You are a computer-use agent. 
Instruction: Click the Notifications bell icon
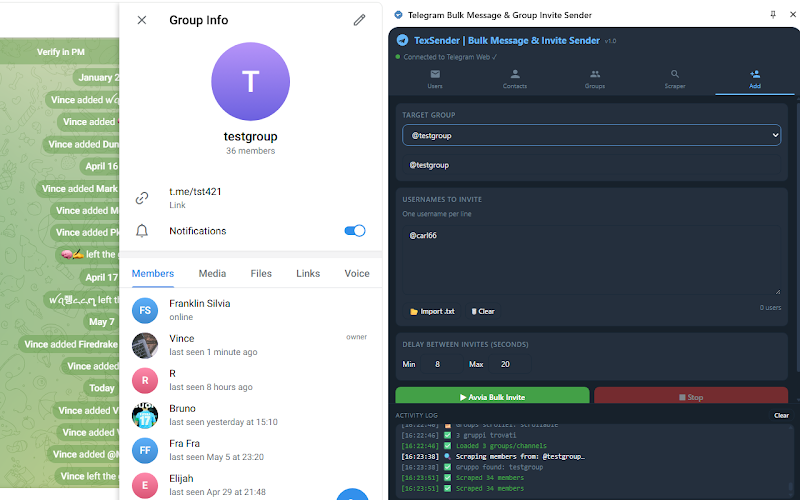click(x=142, y=231)
